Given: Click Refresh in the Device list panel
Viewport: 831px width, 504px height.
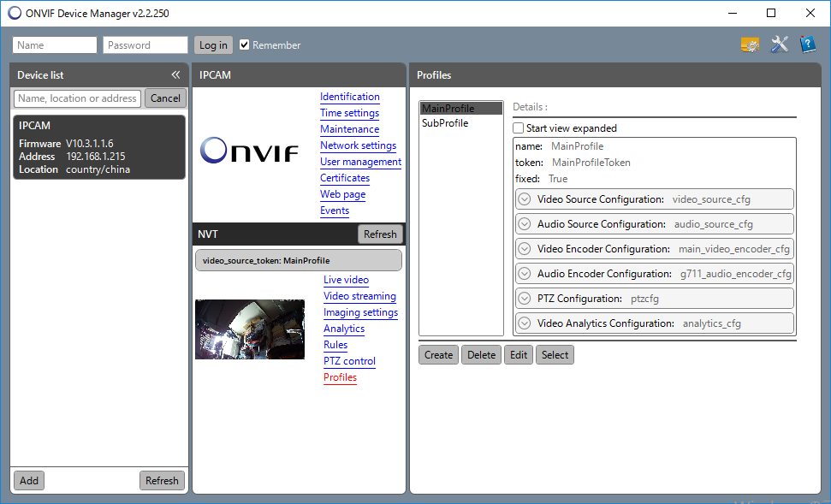Looking at the screenshot, I should pos(162,481).
